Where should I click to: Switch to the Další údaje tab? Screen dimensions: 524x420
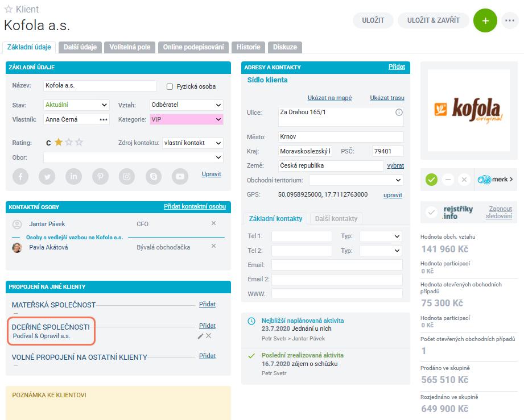[80, 47]
